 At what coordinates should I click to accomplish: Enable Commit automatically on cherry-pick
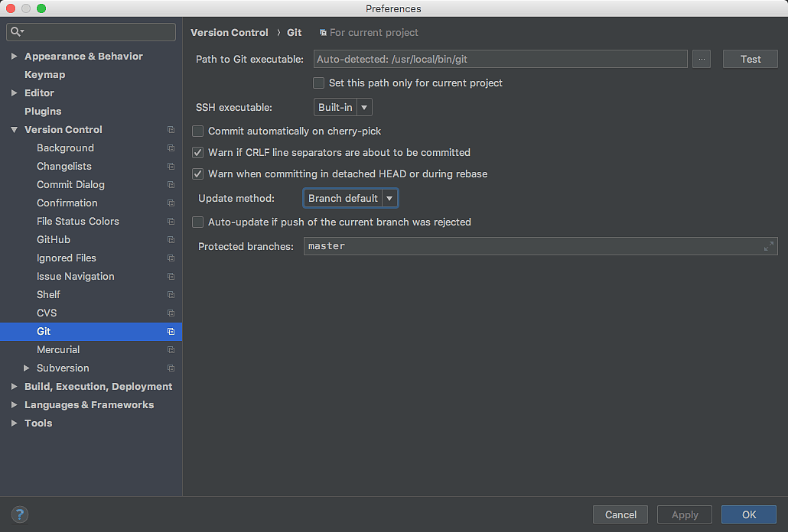tap(198, 131)
